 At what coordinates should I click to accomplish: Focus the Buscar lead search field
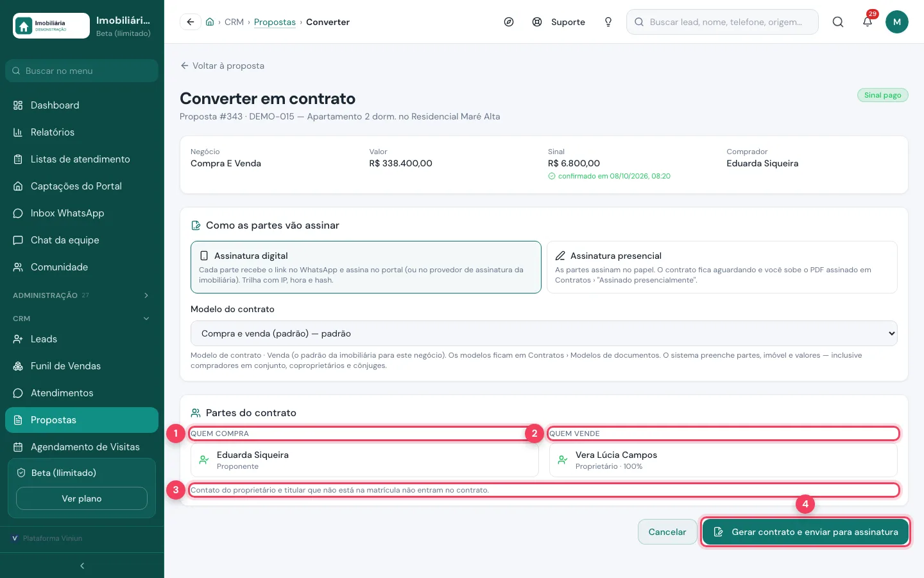tap(722, 22)
